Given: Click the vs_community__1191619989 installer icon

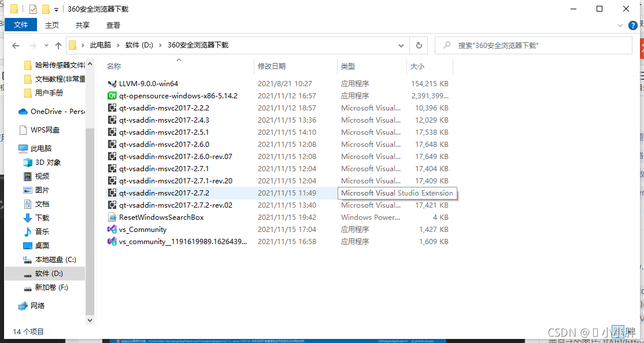Looking at the screenshot, I should [x=112, y=242].
